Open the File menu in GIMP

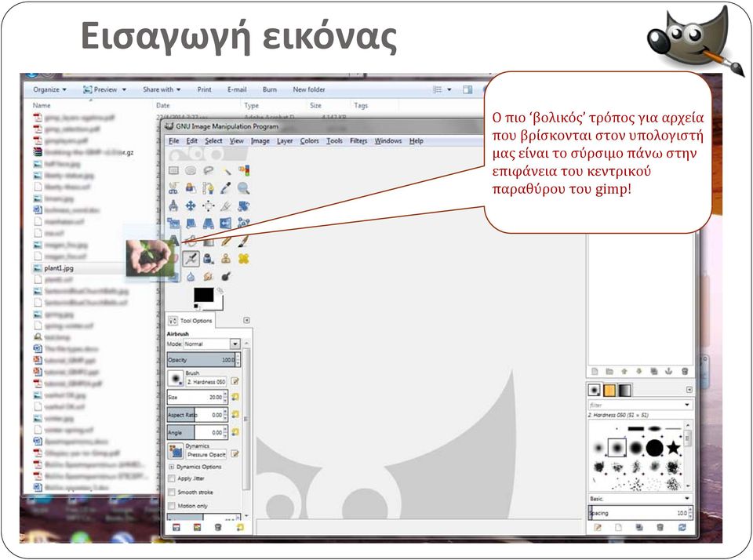(x=174, y=140)
